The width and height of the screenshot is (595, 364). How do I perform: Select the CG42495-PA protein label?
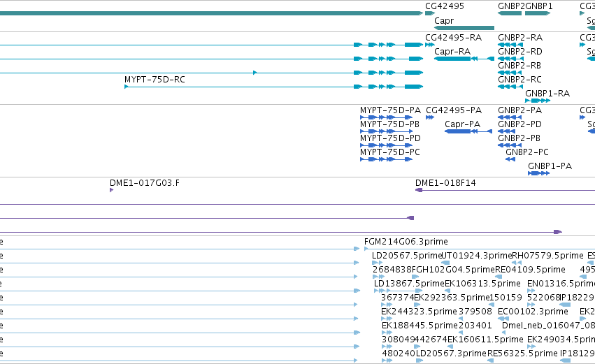coord(454,110)
